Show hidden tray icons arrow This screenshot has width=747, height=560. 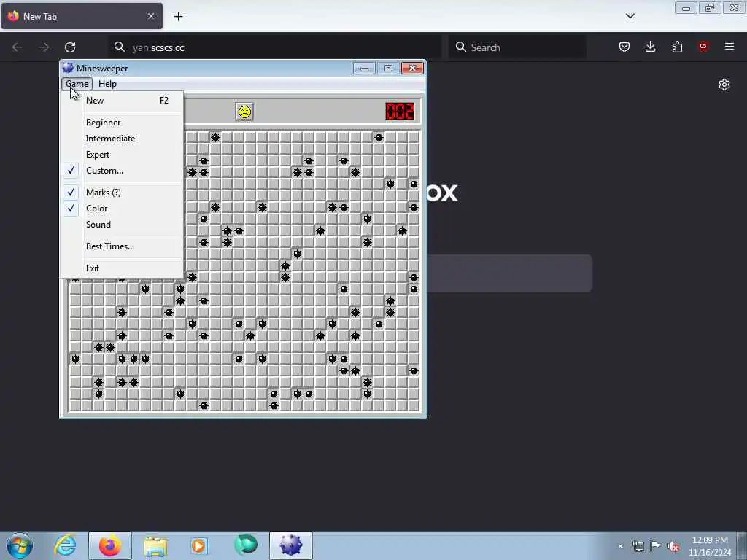[x=620, y=547]
